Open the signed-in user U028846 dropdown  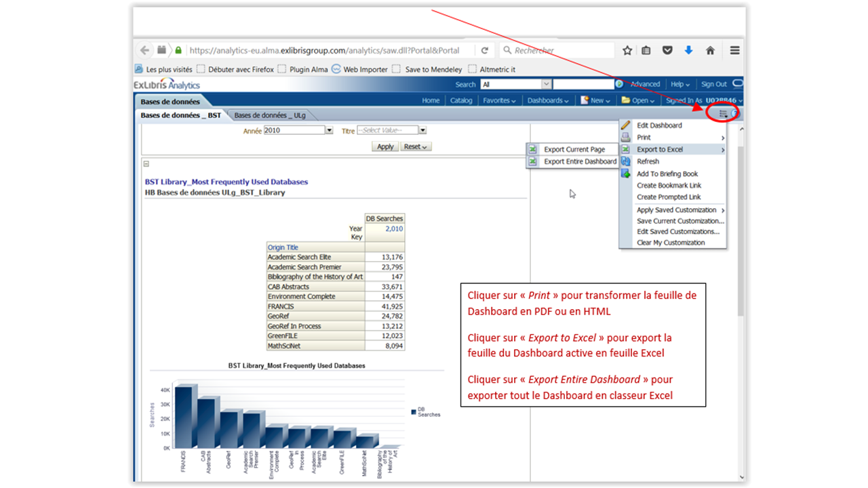(724, 100)
